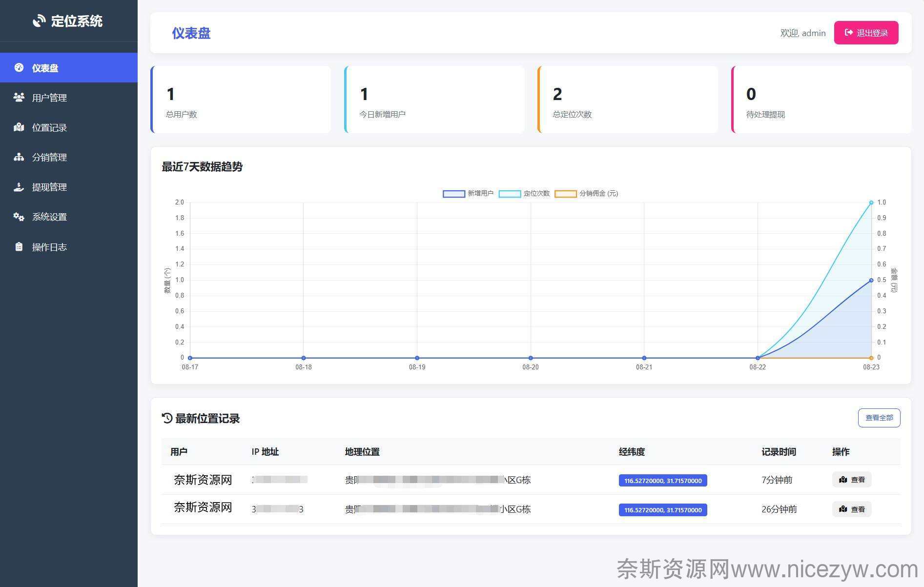The width and height of the screenshot is (924, 587).
Task: Click the 退出登录 logout button
Action: 866,33
